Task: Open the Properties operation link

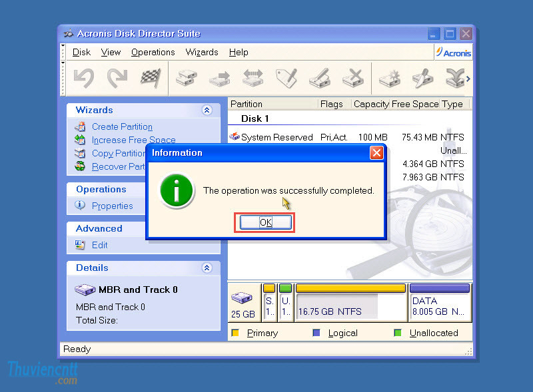Action: click(112, 206)
